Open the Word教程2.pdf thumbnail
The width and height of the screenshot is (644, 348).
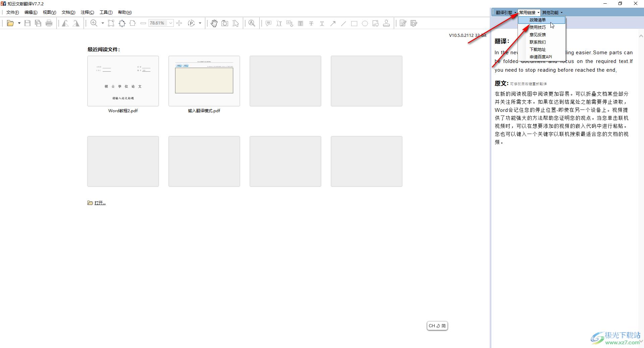pyautogui.click(x=123, y=81)
